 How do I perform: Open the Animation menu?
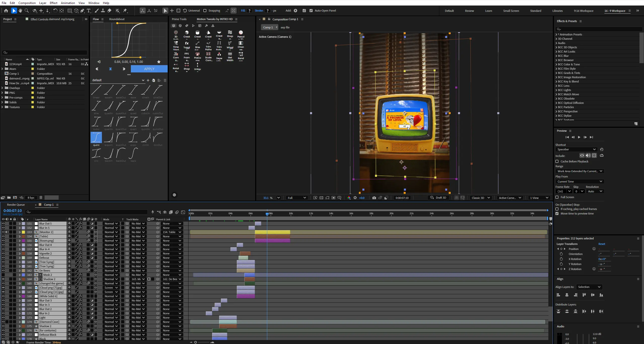coord(68,3)
